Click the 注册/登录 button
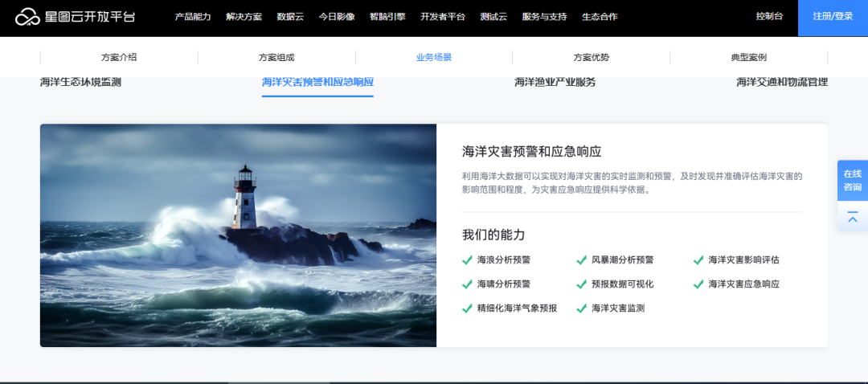Screen dimensions: 868x384 click(833, 17)
